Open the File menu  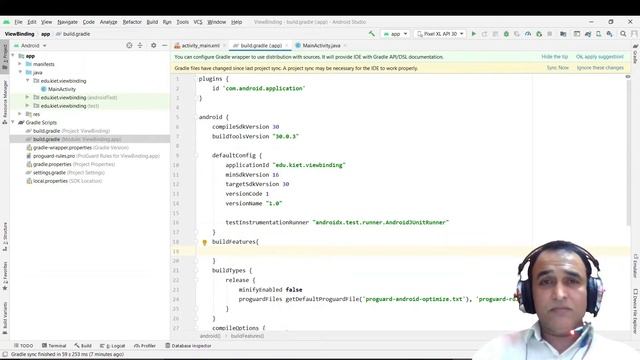[x=18, y=22]
